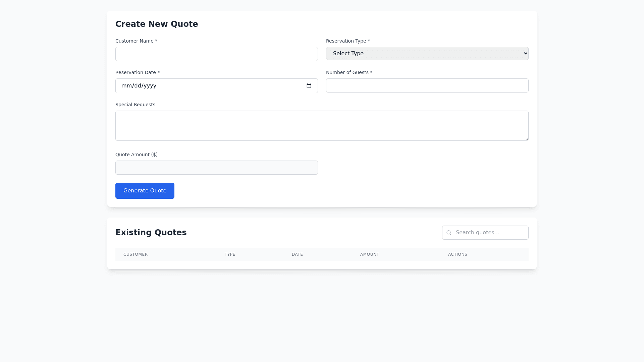The width and height of the screenshot is (644, 362).
Task: Click the Type column header
Action: point(230,254)
